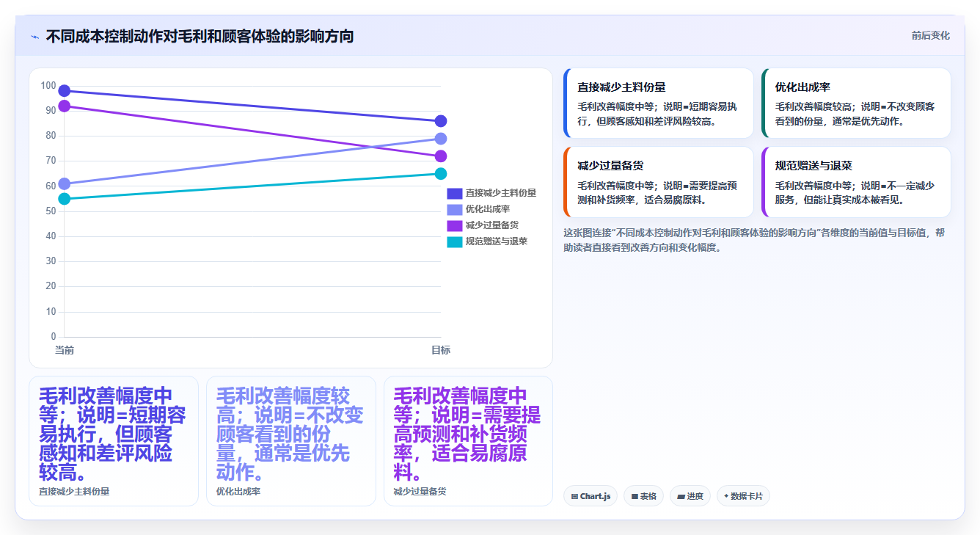Click the 目标 point at 72 on the chart
Image resolution: width=980 pixels, height=535 pixels.
pos(441,156)
